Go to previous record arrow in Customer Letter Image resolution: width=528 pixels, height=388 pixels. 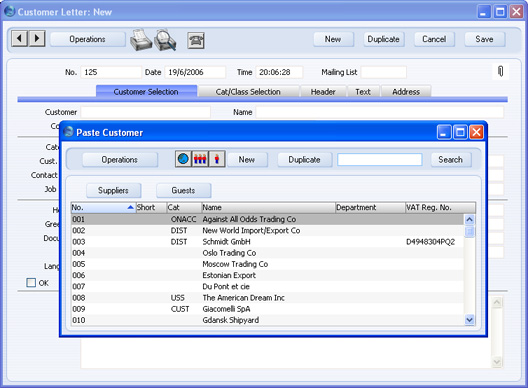point(19,38)
